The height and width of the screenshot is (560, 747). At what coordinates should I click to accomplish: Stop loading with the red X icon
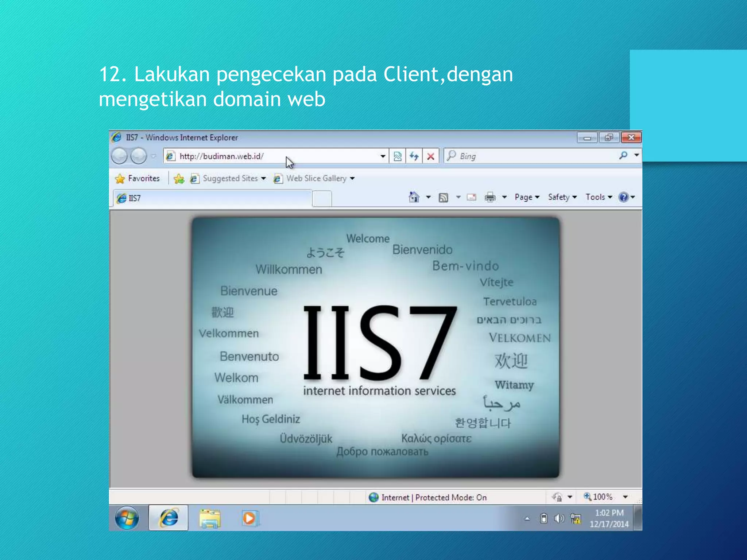click(431, 156)
